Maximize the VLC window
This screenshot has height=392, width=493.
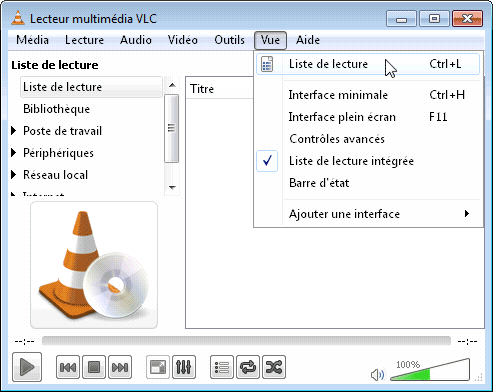pyautogui.click(x=434, y=18)
